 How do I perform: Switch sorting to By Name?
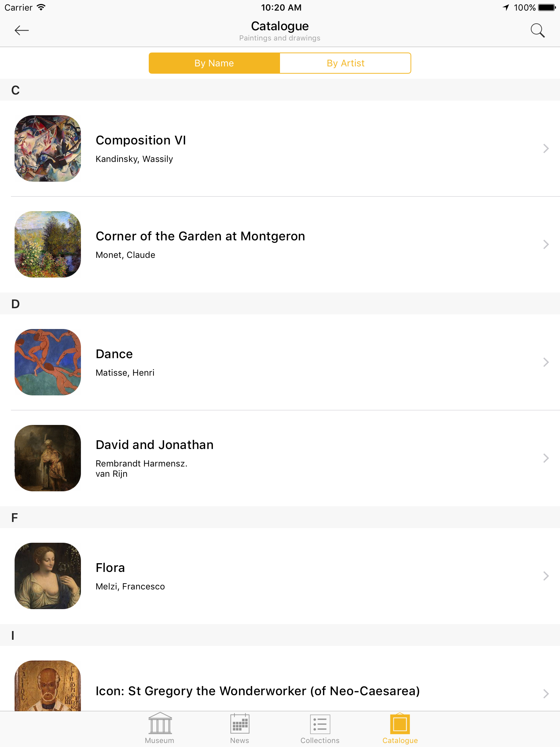click(214, 63)
